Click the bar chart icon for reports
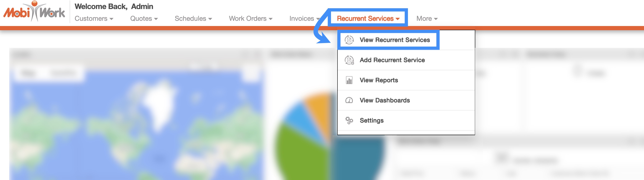Viewport: 644px width, 180px height. (349, 80)
